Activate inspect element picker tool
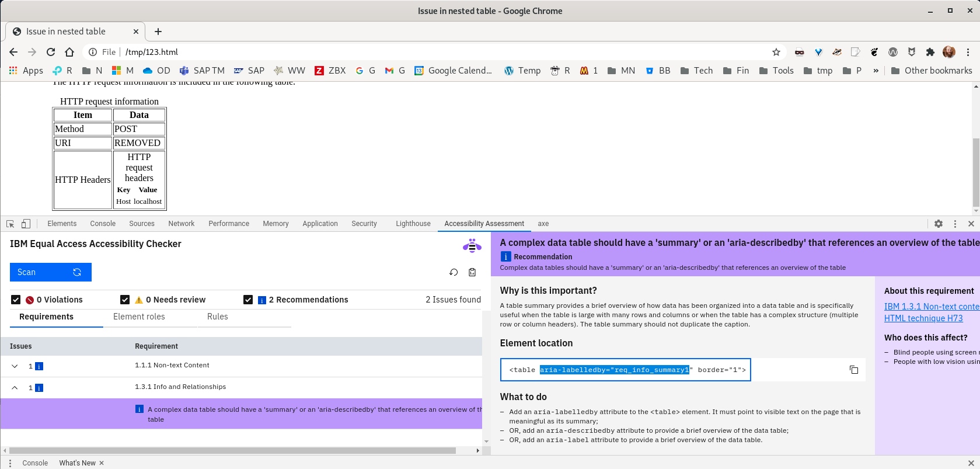 pyautogui.click(x=10, y=224)
